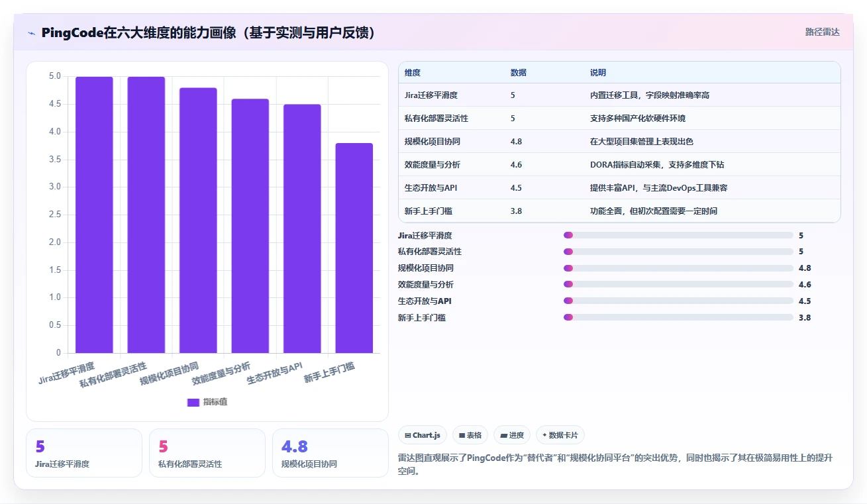867x504 pixels.
Task: Click the 3.8 progress value next to 新手上手门槛
Action: click(805, 318)
